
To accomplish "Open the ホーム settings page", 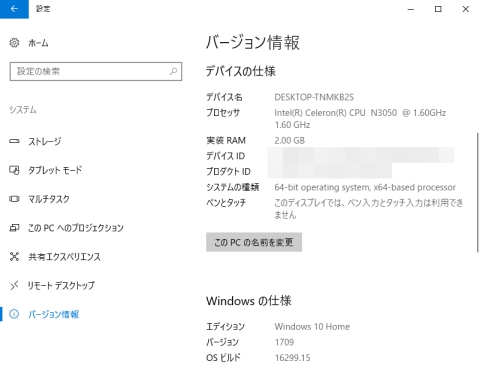I will pyautogui.click(x=38, y=43).
